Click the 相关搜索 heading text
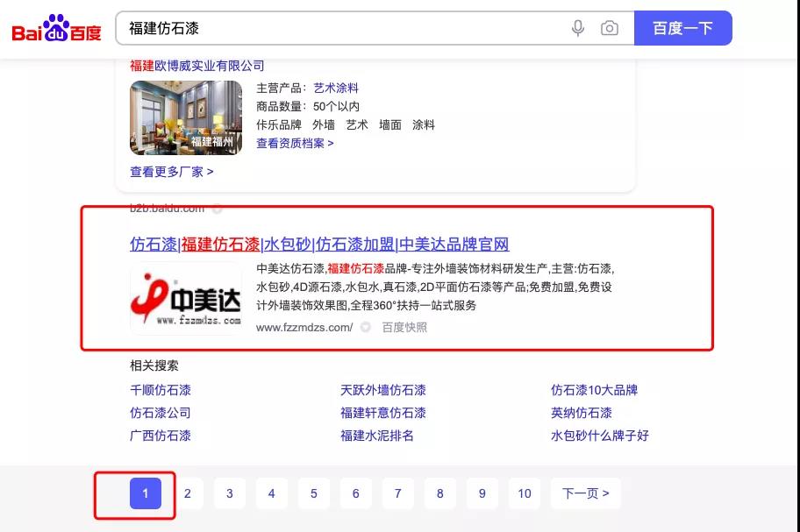This screenshot has height=532, width=800. (x=154, y=365)
